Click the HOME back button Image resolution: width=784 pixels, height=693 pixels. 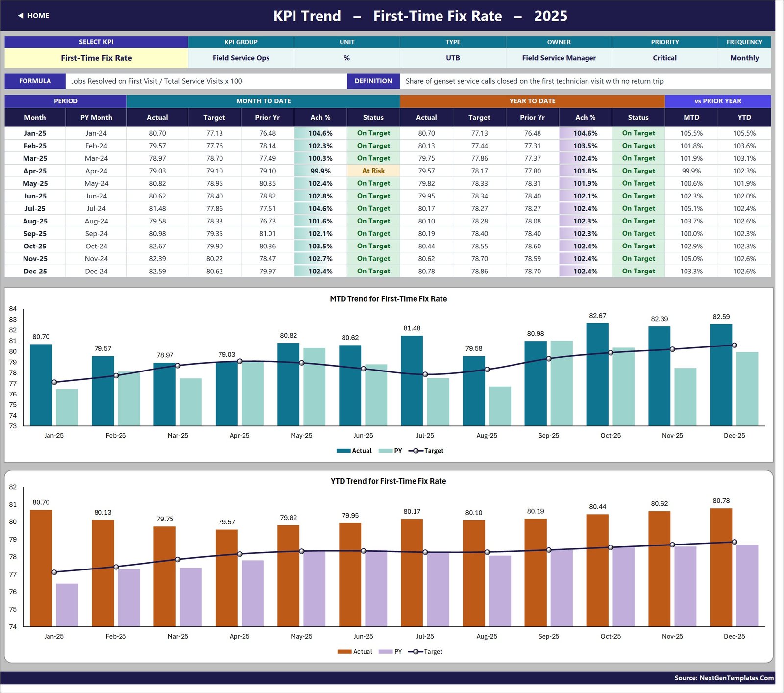coord(33,16)
